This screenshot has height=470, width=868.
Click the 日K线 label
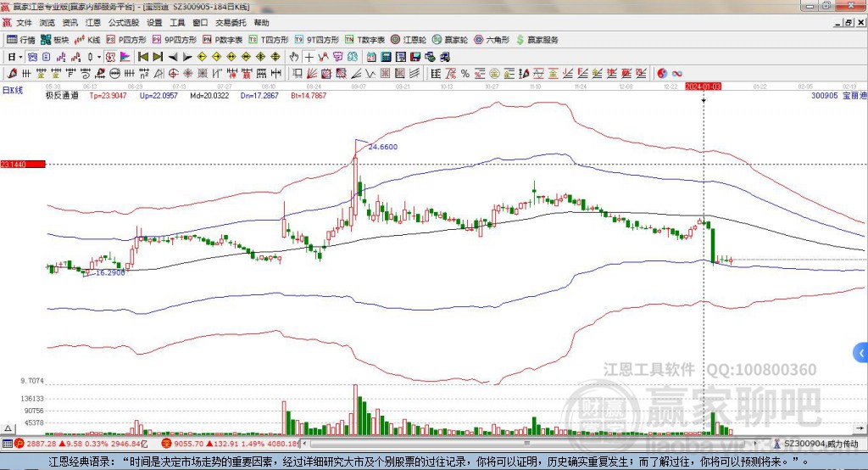[x=12, y=90]
